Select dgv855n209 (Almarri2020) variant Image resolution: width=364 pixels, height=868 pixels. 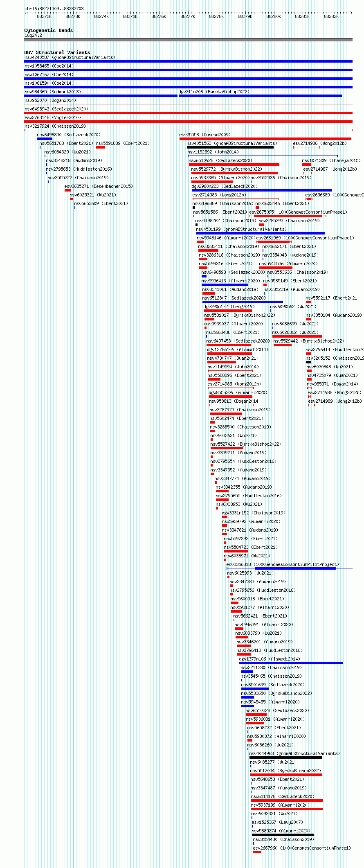238,392
